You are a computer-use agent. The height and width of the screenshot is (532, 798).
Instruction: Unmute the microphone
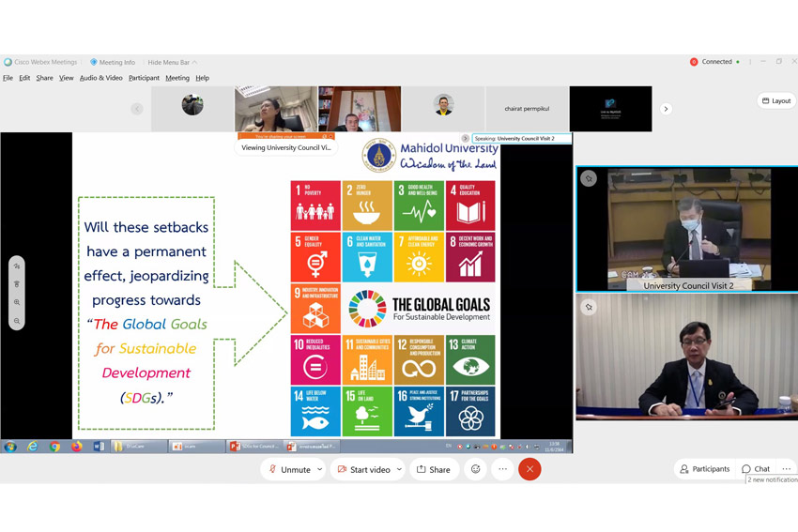click(x=290, y=469)
